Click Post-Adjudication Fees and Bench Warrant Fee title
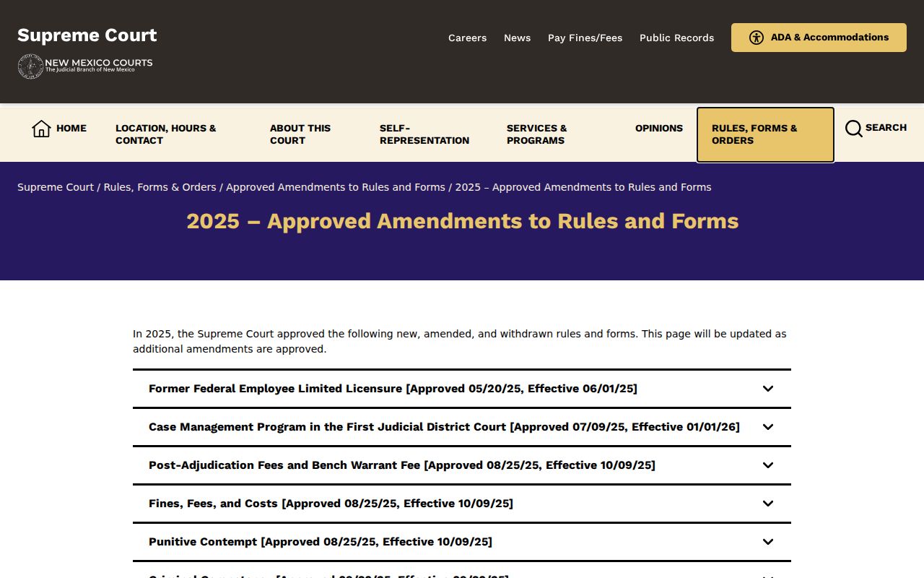Viewport: 924px width, 578px height. pos(402,465)
